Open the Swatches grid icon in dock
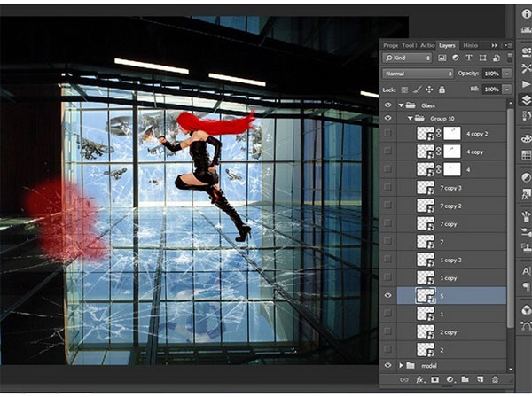 pos(526,154)
